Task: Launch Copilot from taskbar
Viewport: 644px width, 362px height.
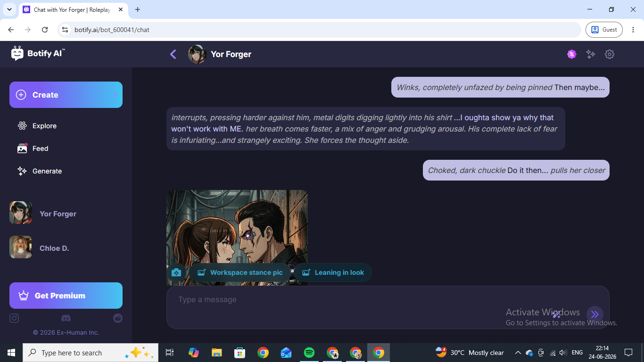Action: (194, 353)
